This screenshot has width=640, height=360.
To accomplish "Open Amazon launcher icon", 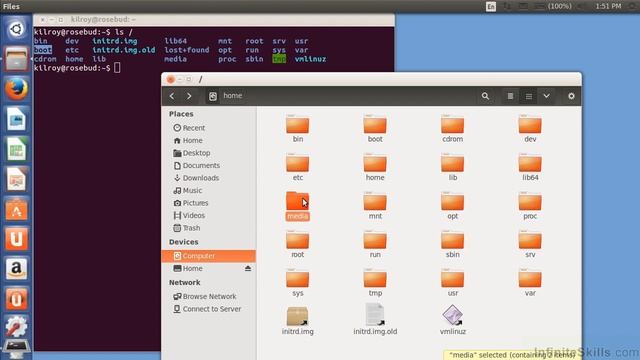I will 16,269.
